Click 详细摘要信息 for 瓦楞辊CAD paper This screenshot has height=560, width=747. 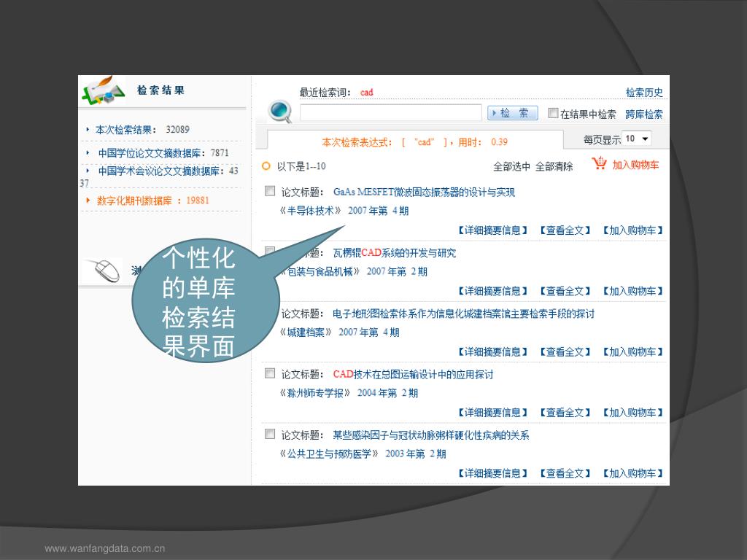coord(492,291)
